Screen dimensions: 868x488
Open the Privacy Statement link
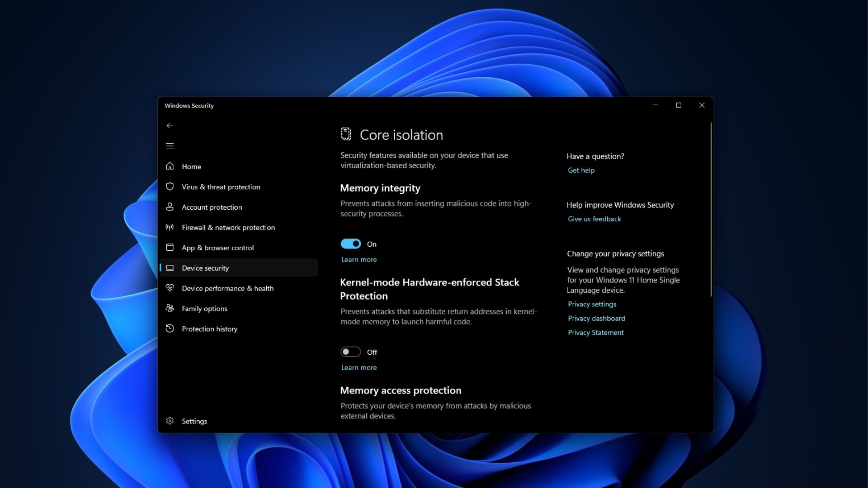(x=596, y=333)
